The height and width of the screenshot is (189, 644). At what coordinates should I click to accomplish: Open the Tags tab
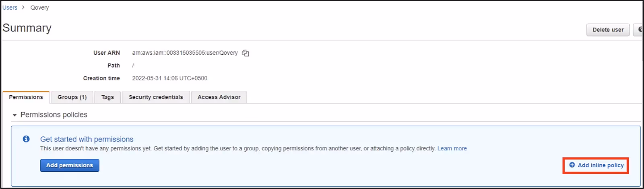[x=107, y=97]
